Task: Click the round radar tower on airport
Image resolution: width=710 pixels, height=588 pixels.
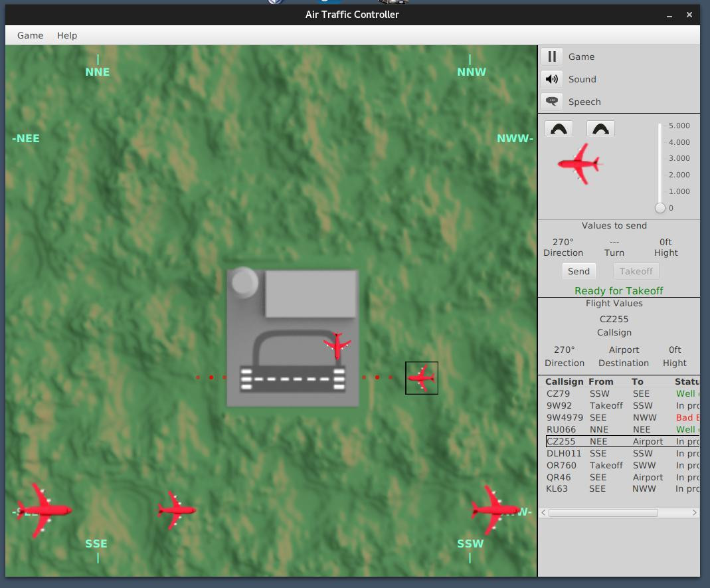Action: click(244, 282)
